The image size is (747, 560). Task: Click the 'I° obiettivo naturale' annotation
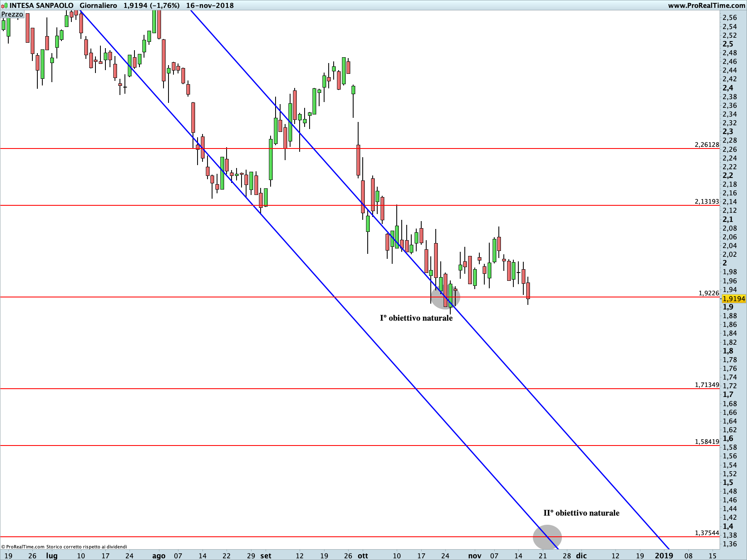pyautogui.click(x=416, y=318)
